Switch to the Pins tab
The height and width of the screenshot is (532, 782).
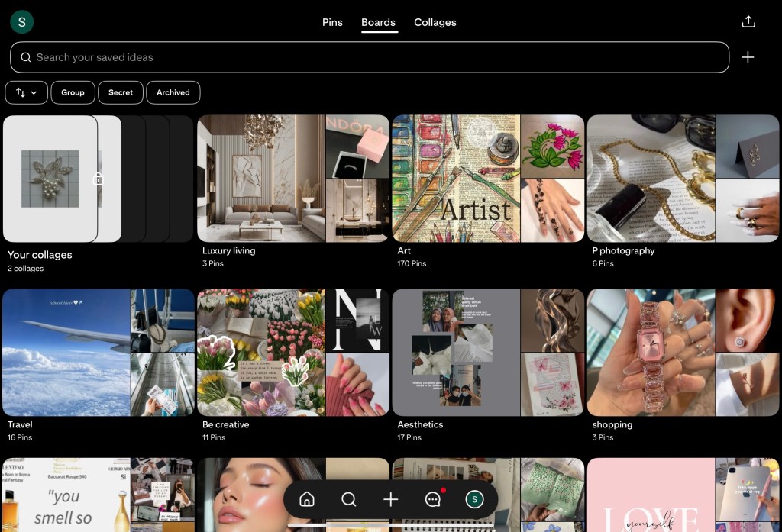coord(332,22)
